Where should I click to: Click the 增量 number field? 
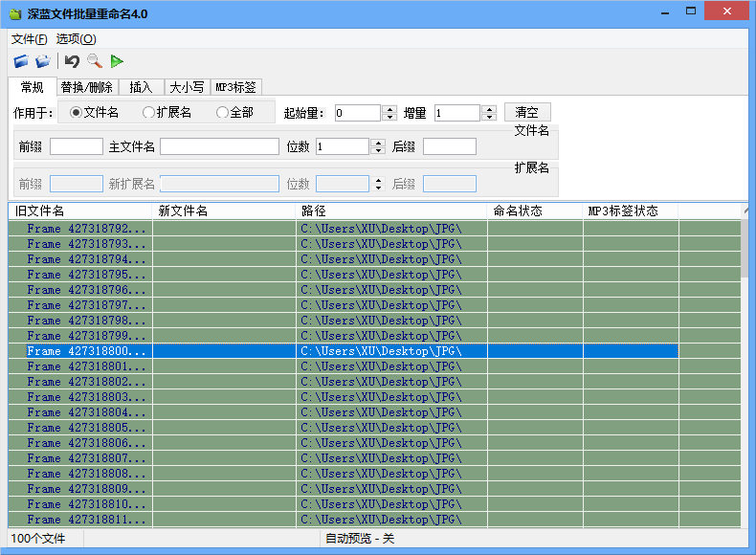tap(457, 113)
